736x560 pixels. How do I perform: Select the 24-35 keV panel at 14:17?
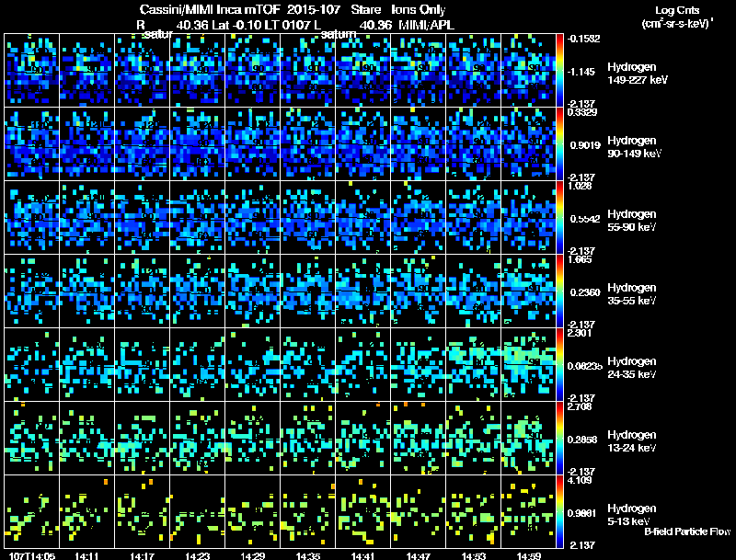coord(142,364)
